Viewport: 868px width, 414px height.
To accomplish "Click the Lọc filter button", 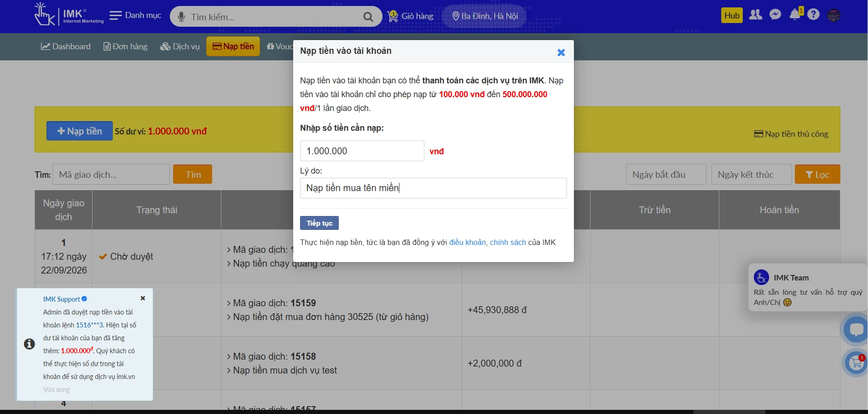I will [x=817, y=175].
